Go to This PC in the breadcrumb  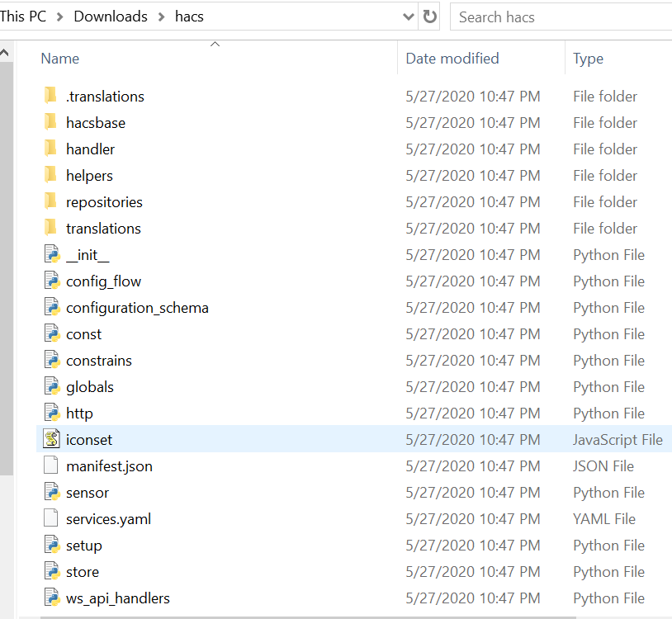[x=23, y=17]
